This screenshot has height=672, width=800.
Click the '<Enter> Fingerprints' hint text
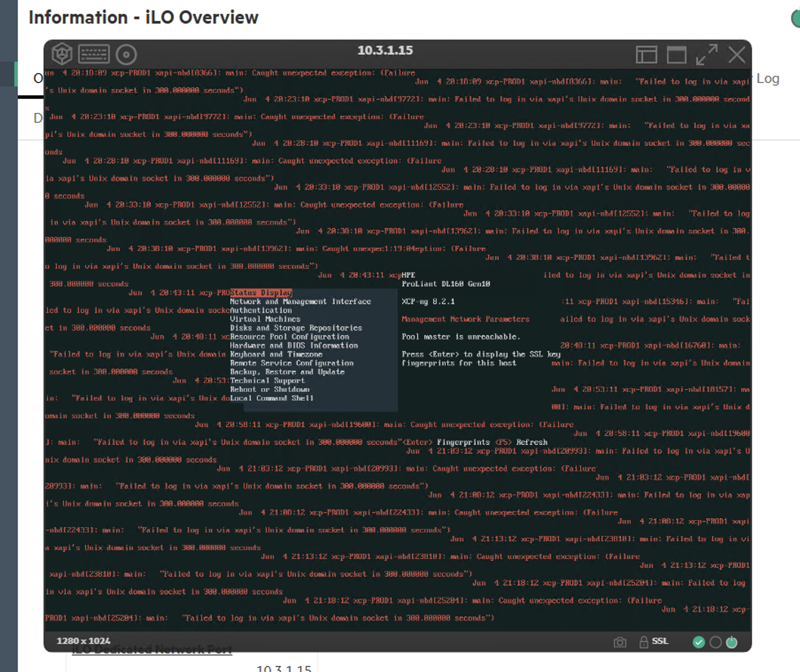click(x=446, y=442)
